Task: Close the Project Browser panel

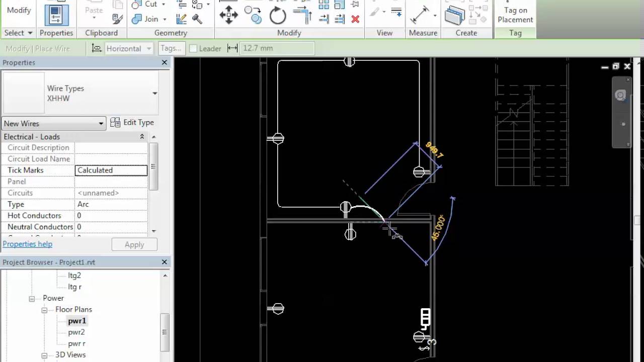Action: click(164, 262)
